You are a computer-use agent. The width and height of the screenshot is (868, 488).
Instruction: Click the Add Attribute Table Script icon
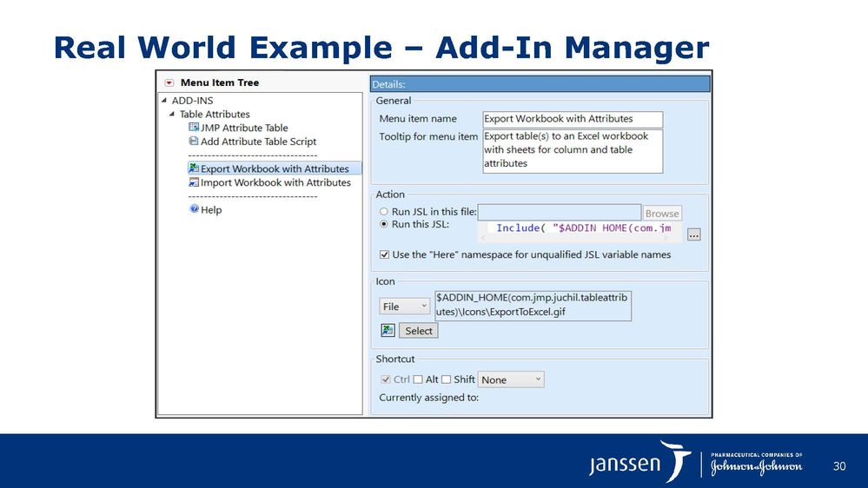point(194,141)
